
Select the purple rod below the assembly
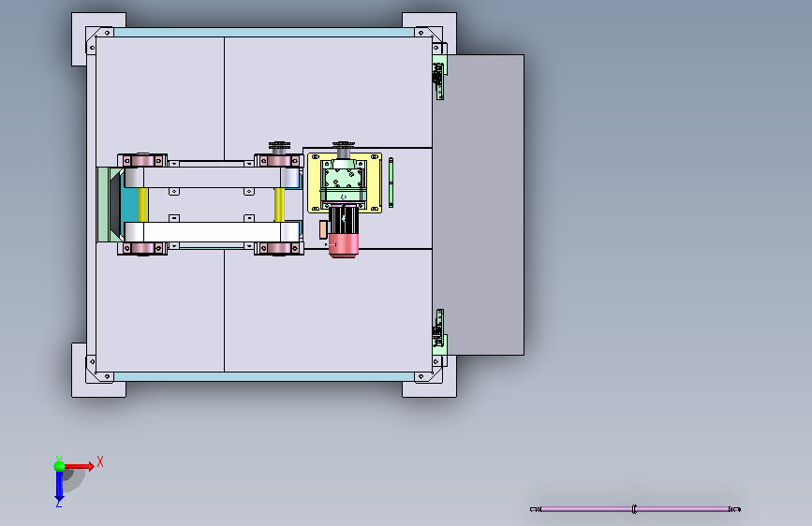click(635, 509)
